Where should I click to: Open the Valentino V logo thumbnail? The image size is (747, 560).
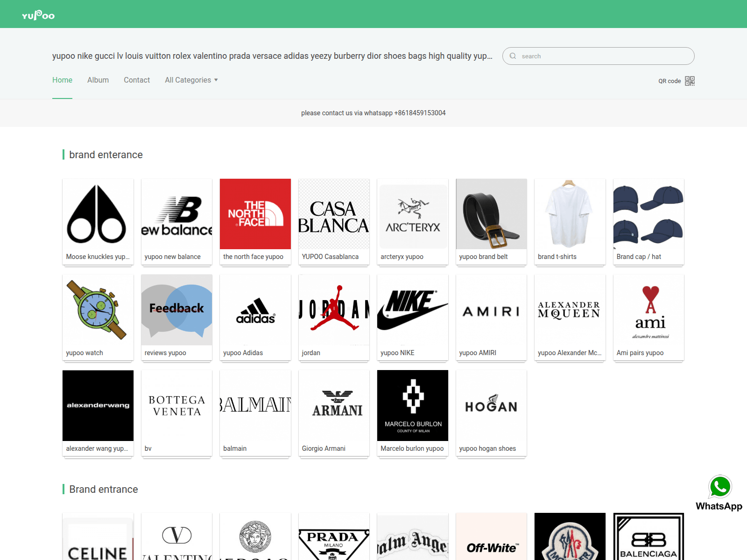[176, 537]
